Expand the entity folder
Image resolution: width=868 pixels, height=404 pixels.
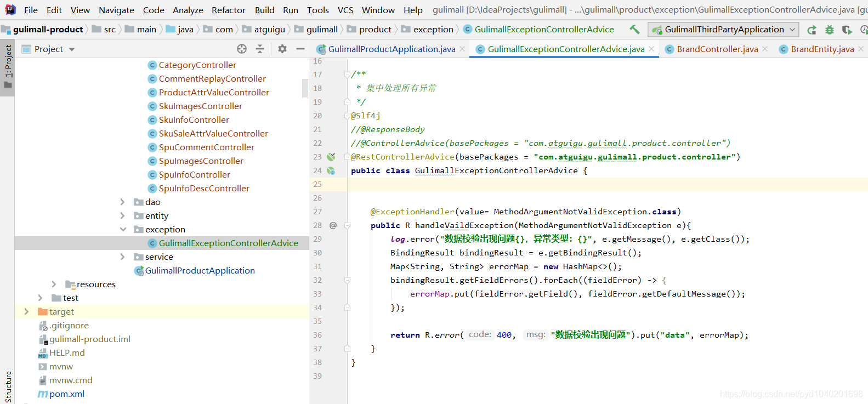(123, 215)
